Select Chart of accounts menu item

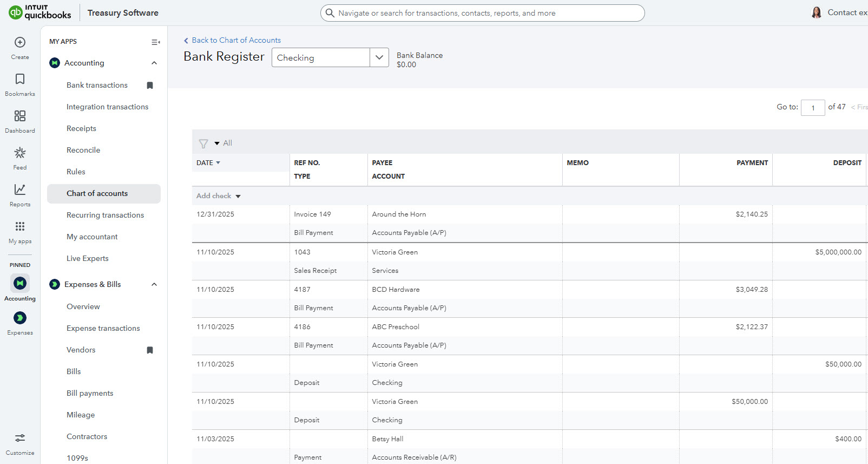point(104,194)
